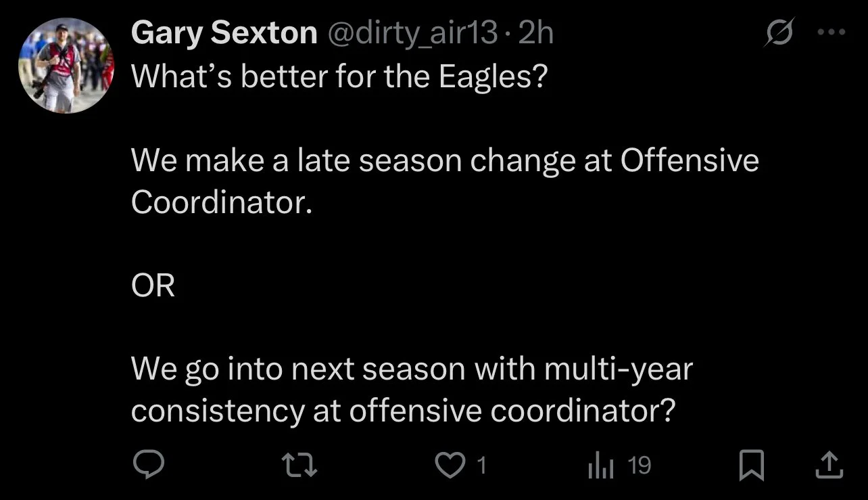
Task: Click the word "Coordinator." in the post
Action: (222, 202)
